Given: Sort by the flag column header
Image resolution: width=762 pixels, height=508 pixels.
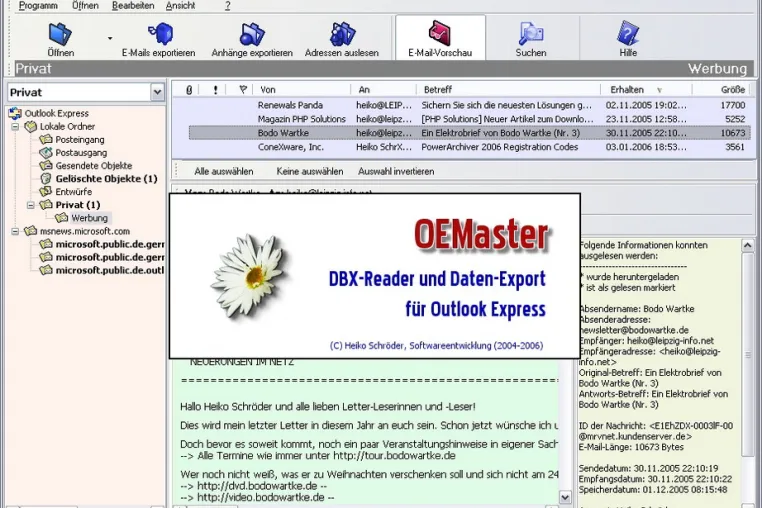Looking at the screenshot, I should 243,90.
